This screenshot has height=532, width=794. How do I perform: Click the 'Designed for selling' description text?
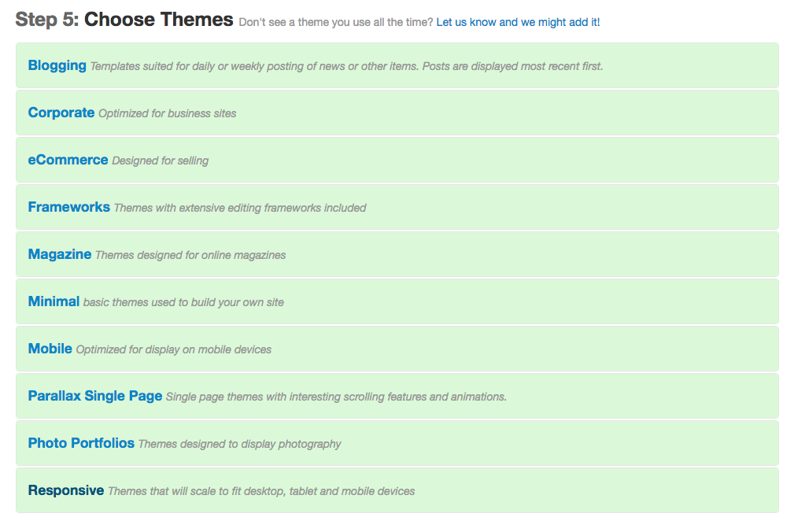point(160,161)
